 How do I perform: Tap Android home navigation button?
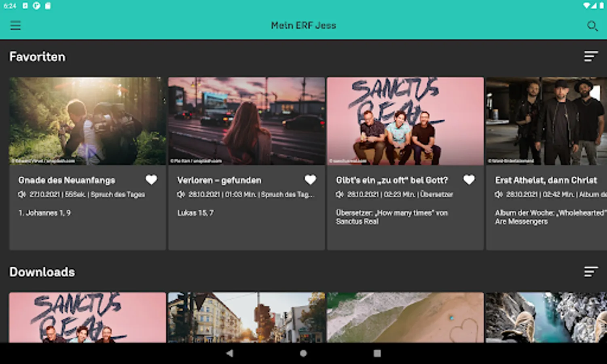(x=303, y=353)
